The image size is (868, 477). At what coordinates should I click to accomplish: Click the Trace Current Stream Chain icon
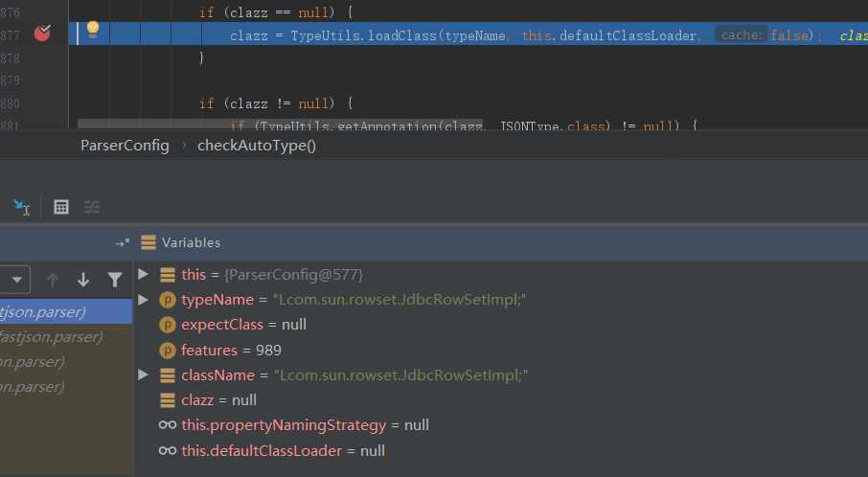coord(92,207)
